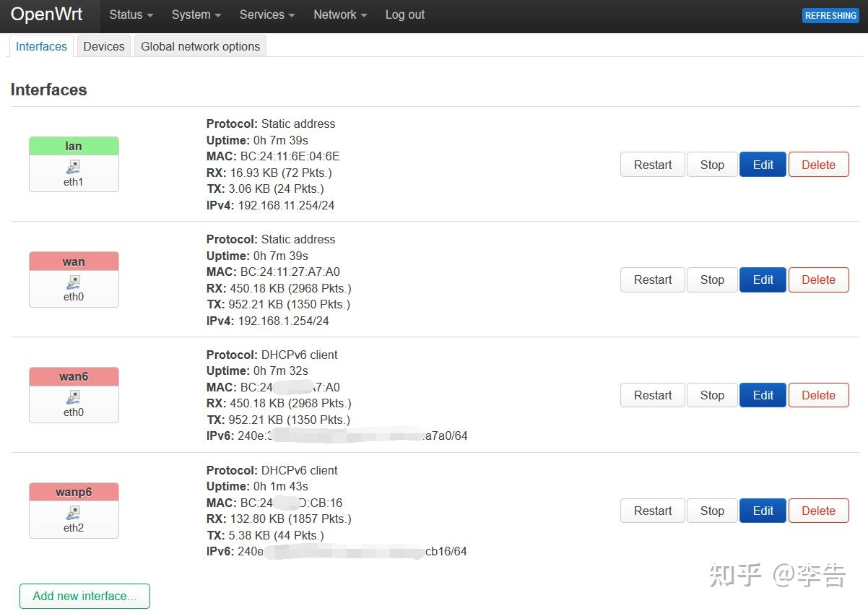Image resolution: width=868 pixels, height=611 pixels.
Task: Open the Network dropdown menu
Action: [x=339, y=14]
